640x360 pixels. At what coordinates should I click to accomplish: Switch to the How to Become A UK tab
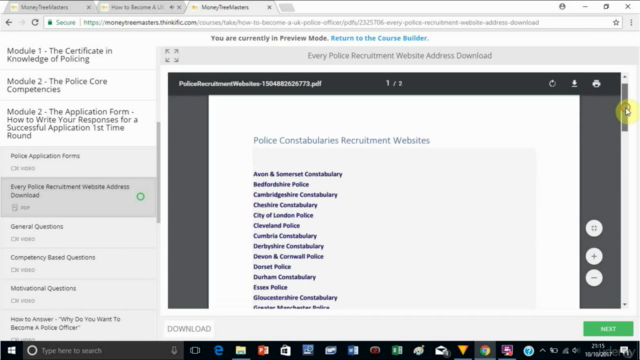click(x=137, y=7)
